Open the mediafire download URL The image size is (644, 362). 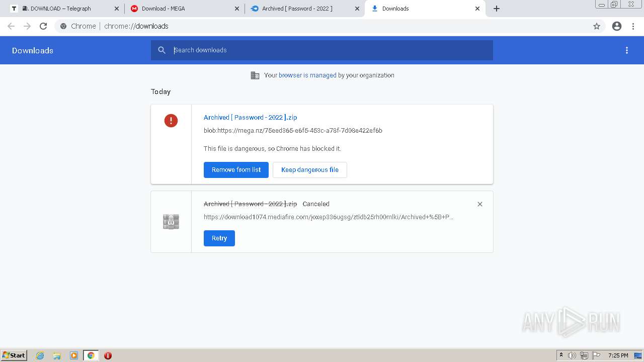point(329,217)
